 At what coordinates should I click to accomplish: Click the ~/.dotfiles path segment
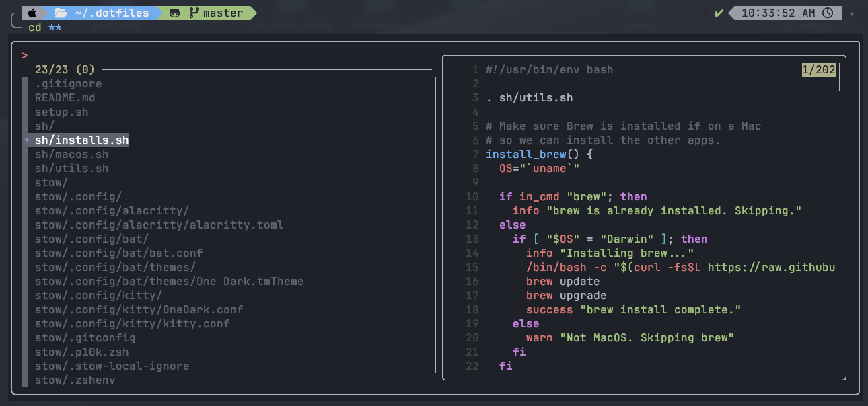coord(111,13)
